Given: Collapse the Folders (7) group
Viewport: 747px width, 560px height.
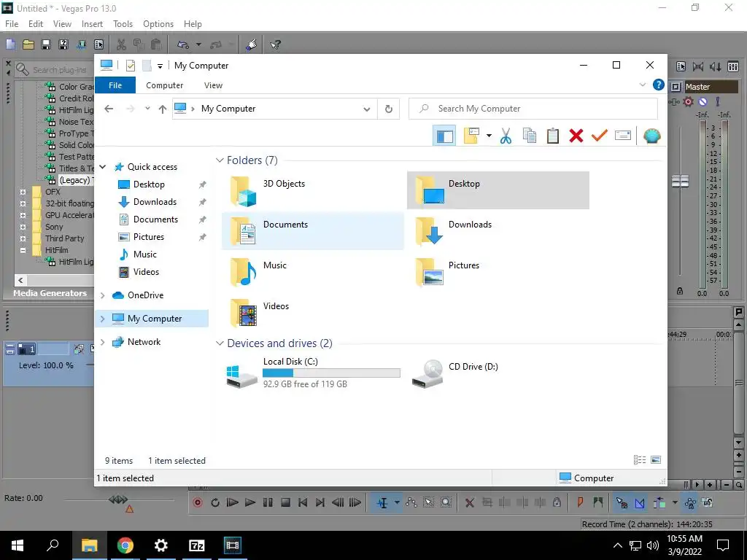Looking at the screenshot, I should pyautogui.click(x=220, y=160).
